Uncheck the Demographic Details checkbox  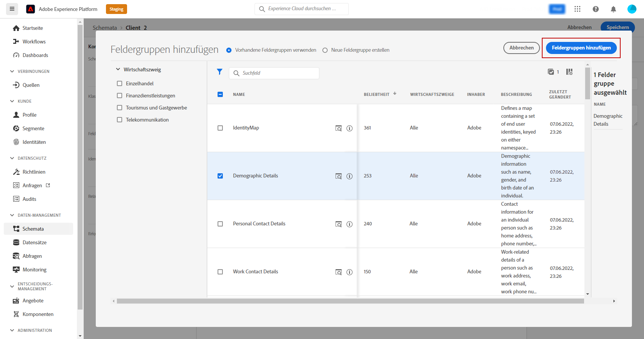point(220,176)
